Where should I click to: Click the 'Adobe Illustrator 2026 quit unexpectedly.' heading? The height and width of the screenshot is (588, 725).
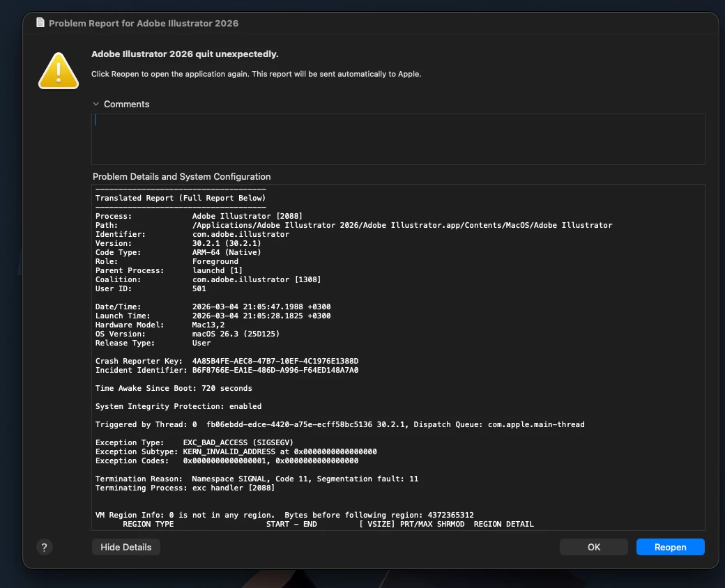185,54
